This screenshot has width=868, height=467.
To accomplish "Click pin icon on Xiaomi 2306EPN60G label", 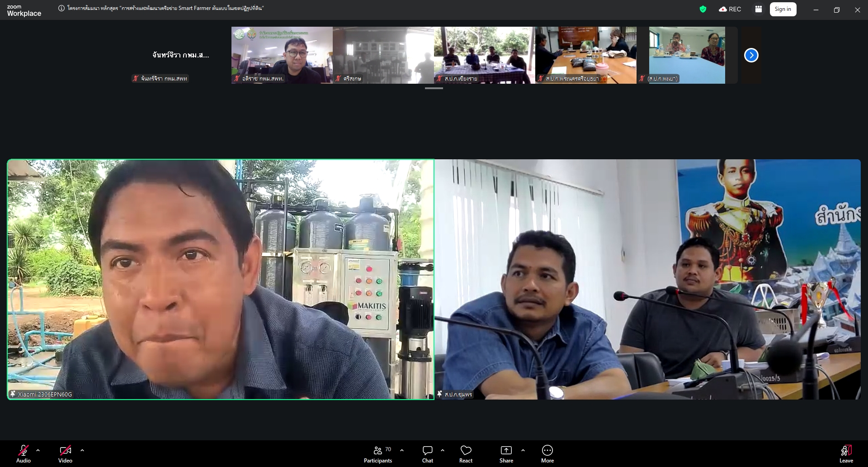I will coord(13,394).
